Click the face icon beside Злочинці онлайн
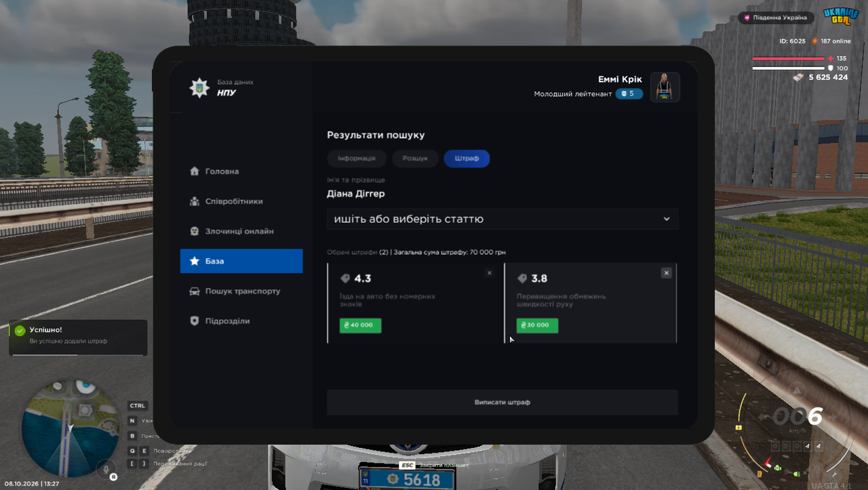 coord(195,231)
